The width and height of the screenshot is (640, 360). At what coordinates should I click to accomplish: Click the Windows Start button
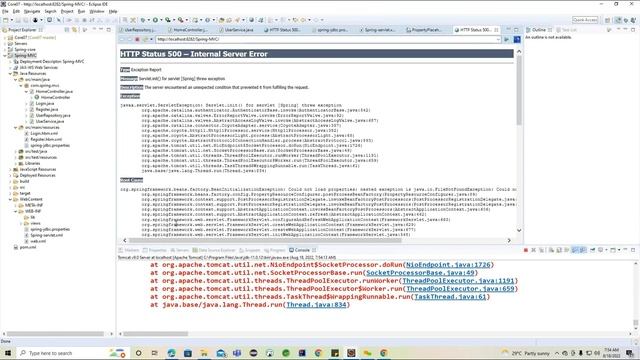[x=8, y=353]
